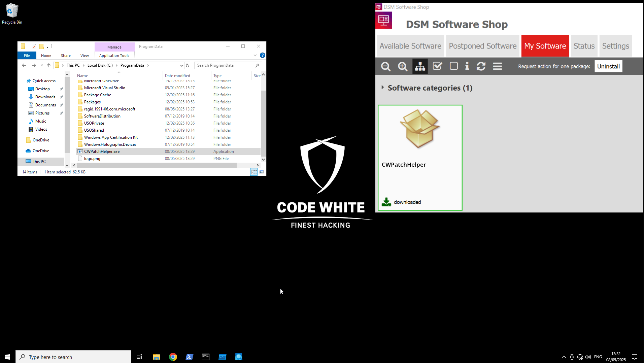Select This PC in navigation pane
Image resolution: width=644 pixels, height=363 pixels.
tap(39, 162)
